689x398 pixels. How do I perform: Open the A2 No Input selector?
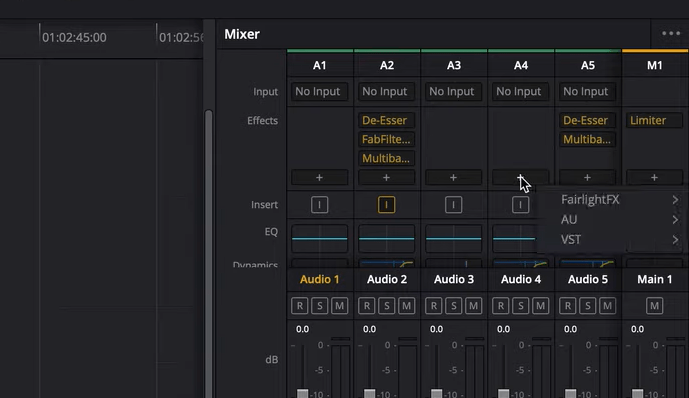coord(386,91)
